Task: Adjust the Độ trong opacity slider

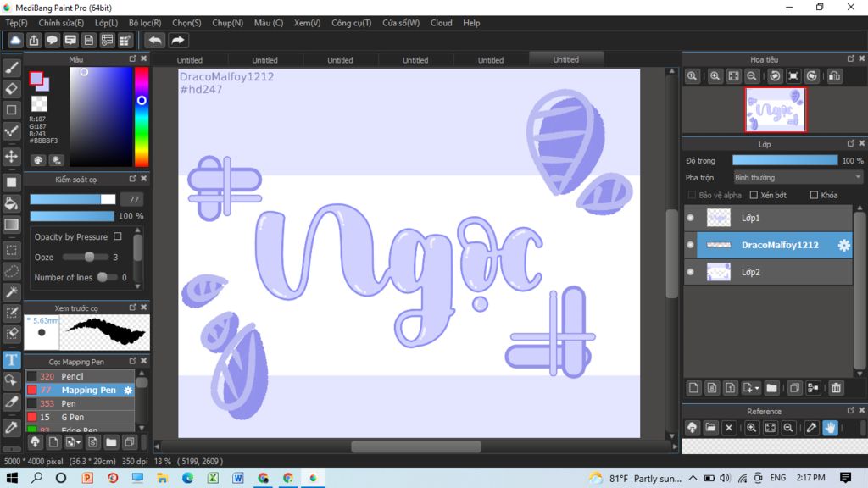Action: (784, 160)
